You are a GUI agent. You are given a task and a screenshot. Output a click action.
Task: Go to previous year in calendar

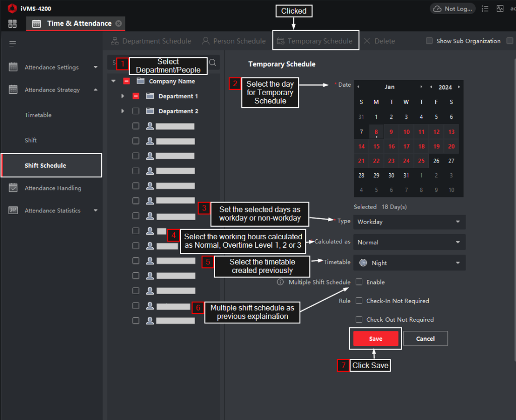click(x=431, y=87)
